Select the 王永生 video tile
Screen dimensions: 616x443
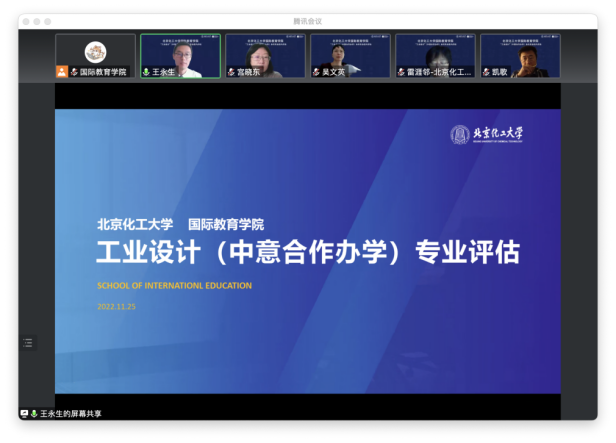[181, 56]
